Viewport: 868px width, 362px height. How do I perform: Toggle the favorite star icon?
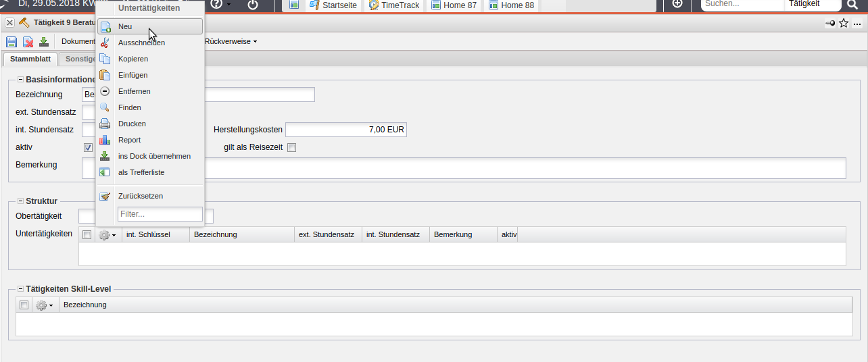(x=844, y=23)
